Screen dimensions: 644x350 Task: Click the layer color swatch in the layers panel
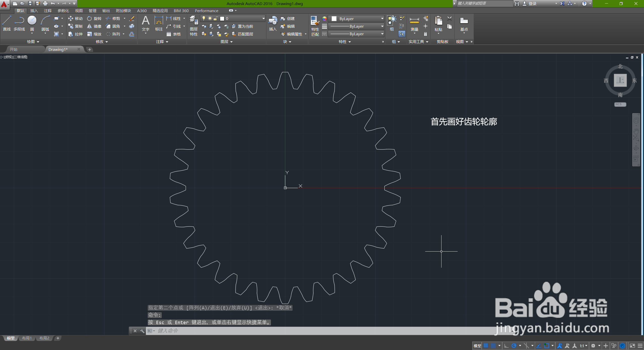pyautogui.click(x=222, y=18)
